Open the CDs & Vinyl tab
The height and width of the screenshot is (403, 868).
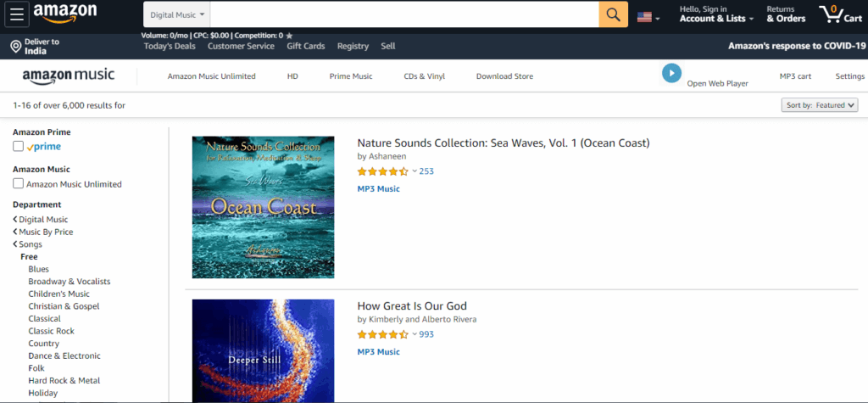click(x=424, y=76)
